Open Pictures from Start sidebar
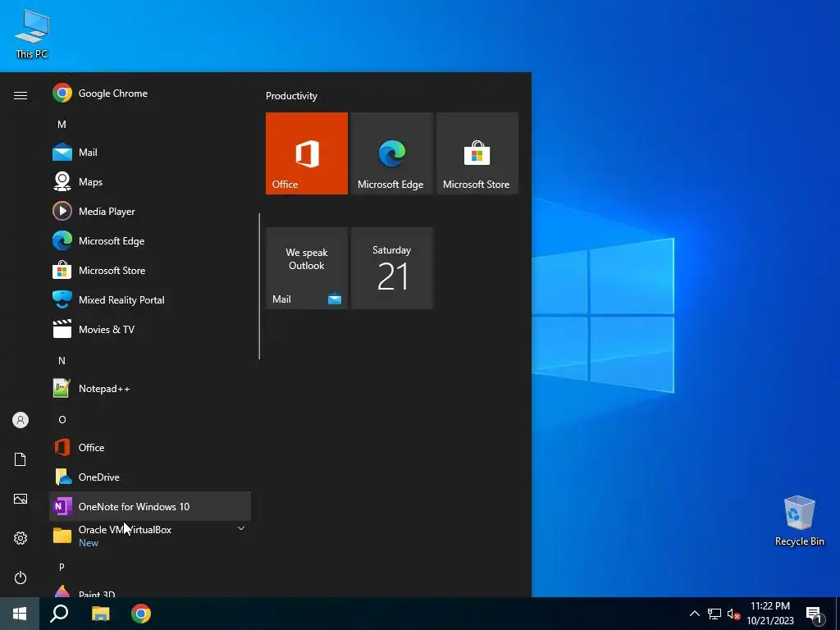The height and width of the screenshot is (630, 840). click(21, 499)
